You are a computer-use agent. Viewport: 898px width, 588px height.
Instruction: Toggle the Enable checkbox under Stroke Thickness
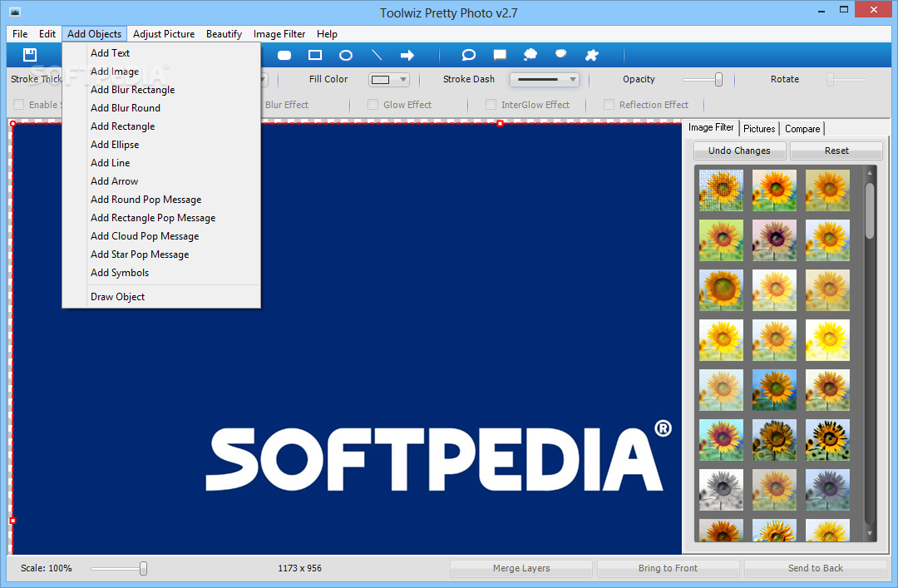tap(19, 104)
